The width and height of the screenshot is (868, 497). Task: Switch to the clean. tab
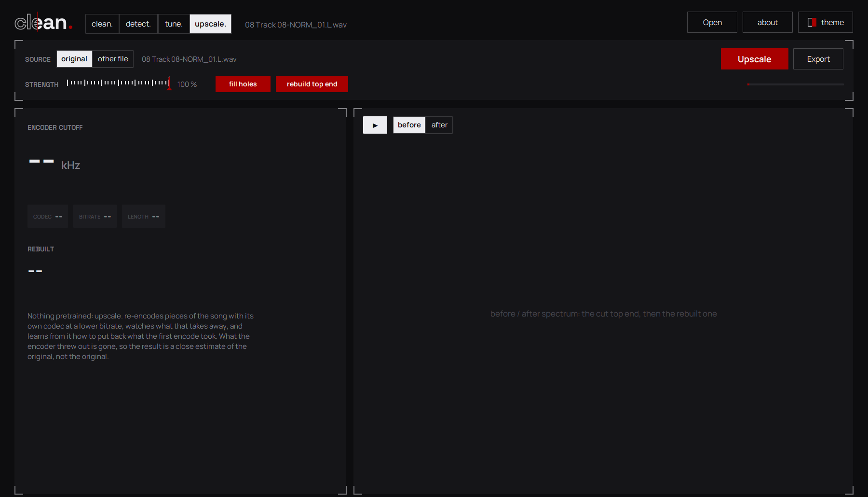(x=102, y=24)
